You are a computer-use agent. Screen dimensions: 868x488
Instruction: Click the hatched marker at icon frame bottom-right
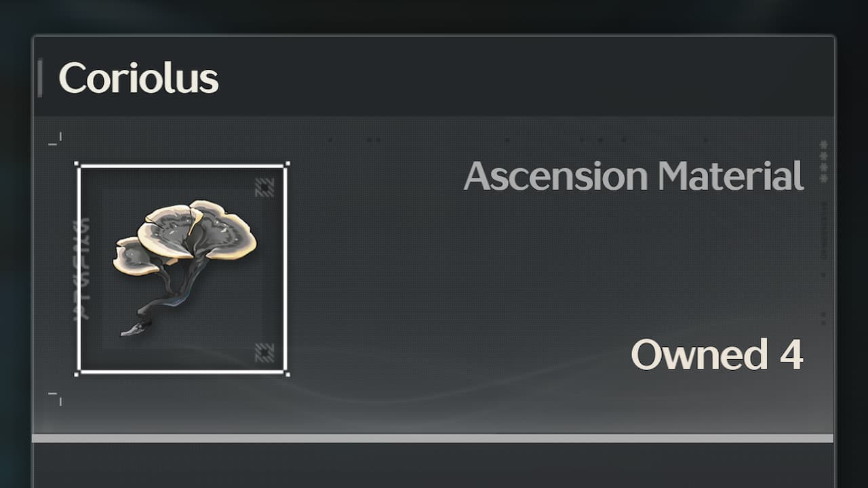coord(264,352)
